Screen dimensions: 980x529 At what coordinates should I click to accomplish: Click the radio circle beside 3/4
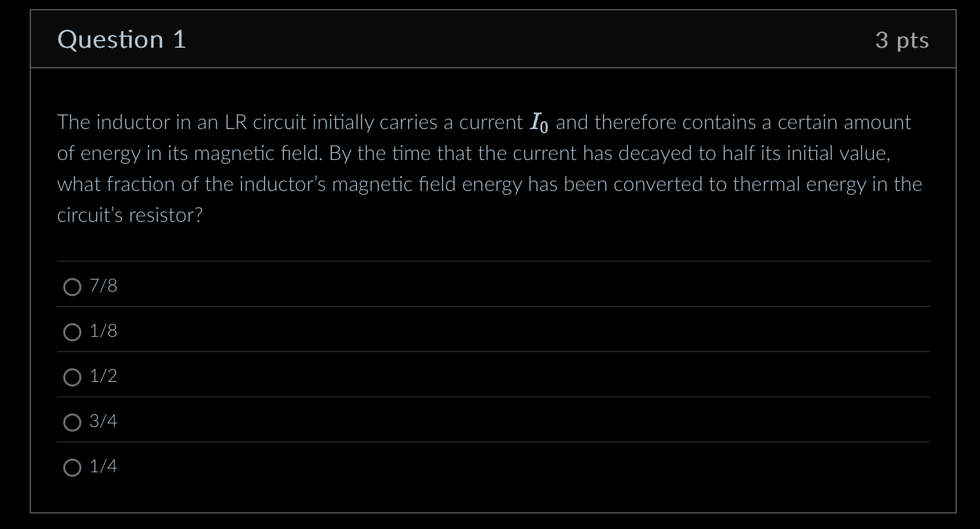click(x=72, y=422)
